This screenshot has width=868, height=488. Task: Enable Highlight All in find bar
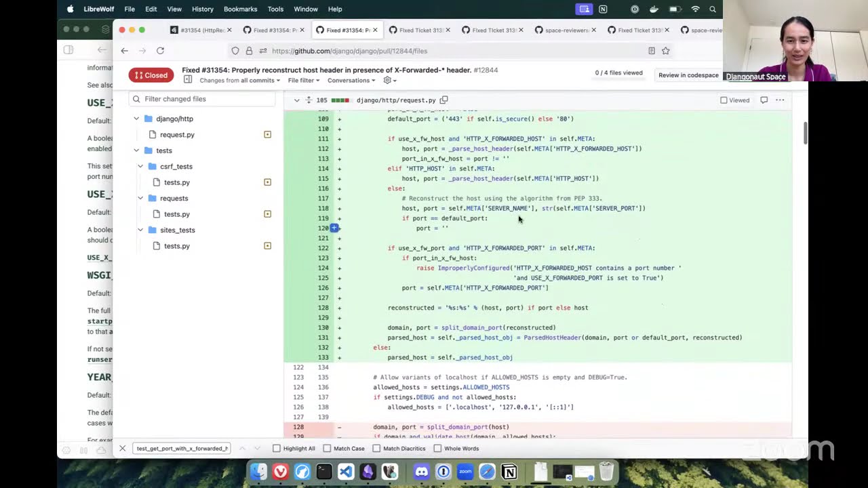[294, 449]
